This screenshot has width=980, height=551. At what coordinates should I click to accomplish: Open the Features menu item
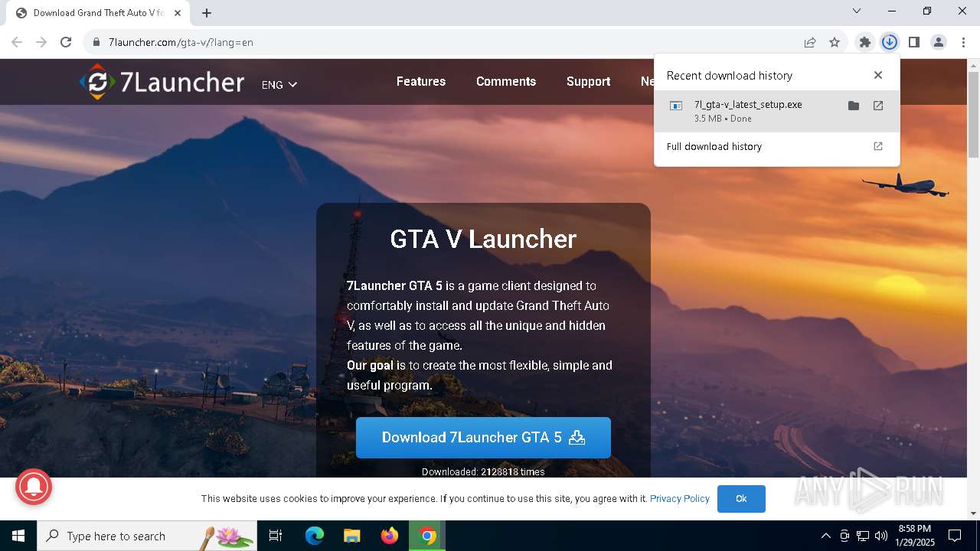point(421,81)
